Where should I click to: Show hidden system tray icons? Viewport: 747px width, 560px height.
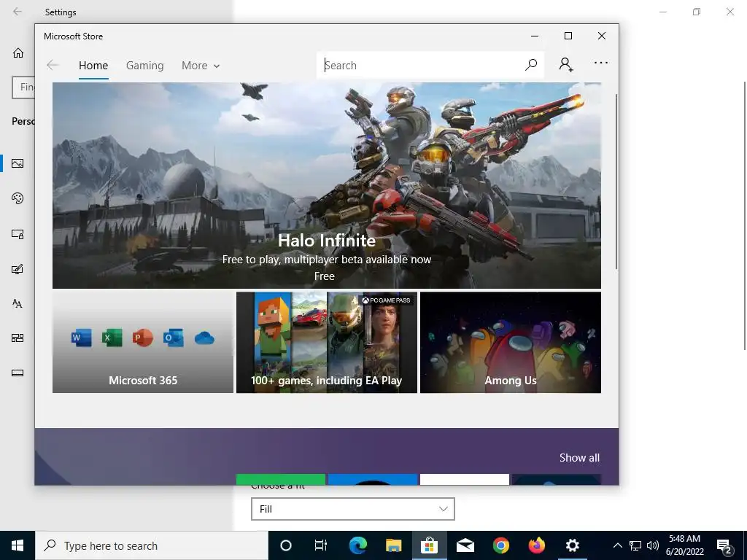point(617,545)
